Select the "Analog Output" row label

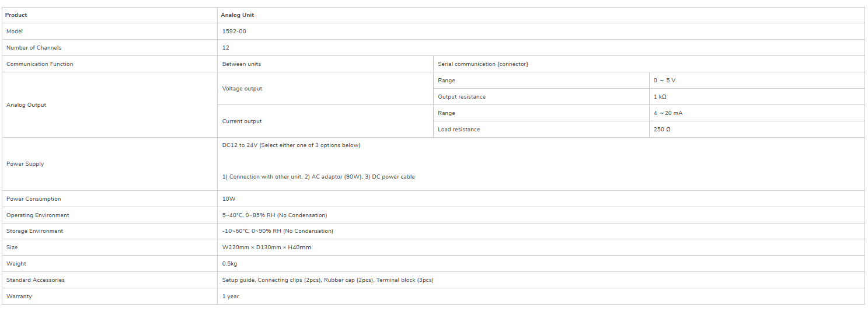(26, 105)
